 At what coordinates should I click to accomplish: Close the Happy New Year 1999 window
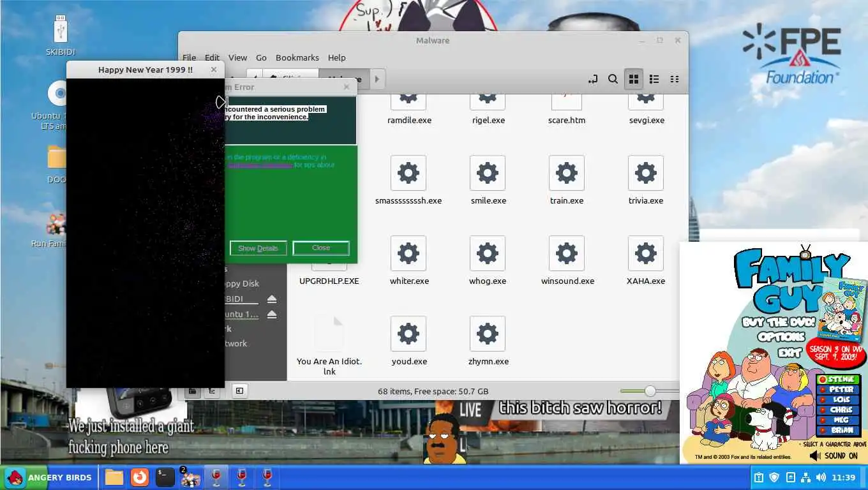(214, 70)
